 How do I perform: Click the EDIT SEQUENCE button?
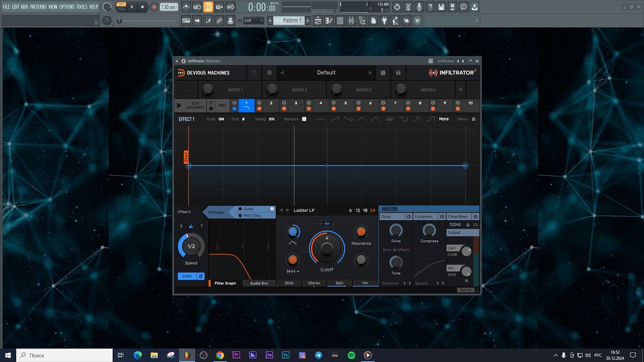(195, 106)
